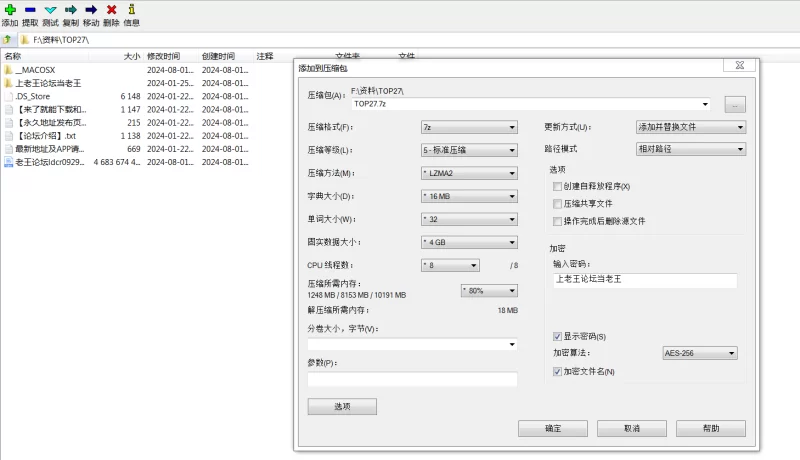Click the password input field
The height and width of the screenshot is (460, 800).
(645, 280)
